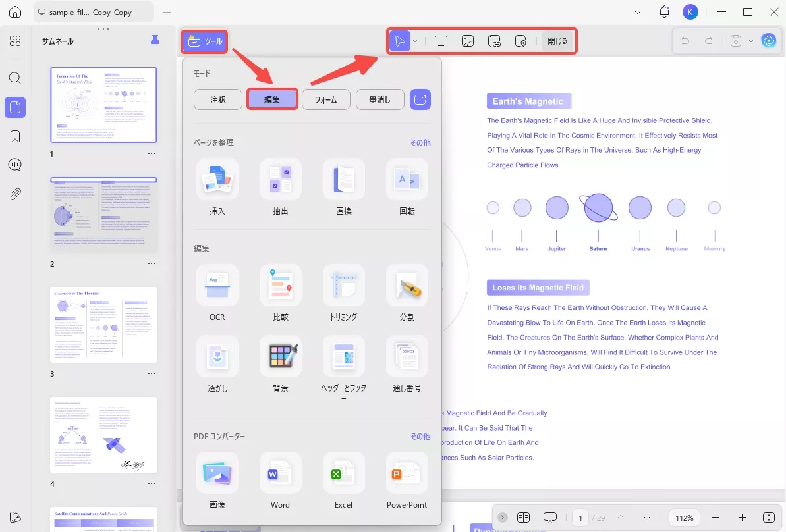The image size is (786, 532).
Task: Open the ツール tools menu button
Action: 204,41
